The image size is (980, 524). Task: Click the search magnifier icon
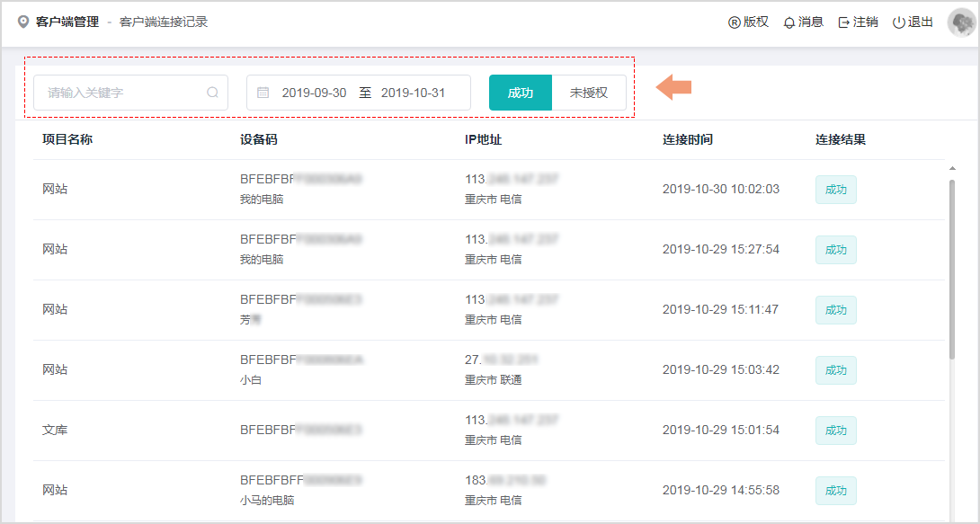tap(213, 93)
